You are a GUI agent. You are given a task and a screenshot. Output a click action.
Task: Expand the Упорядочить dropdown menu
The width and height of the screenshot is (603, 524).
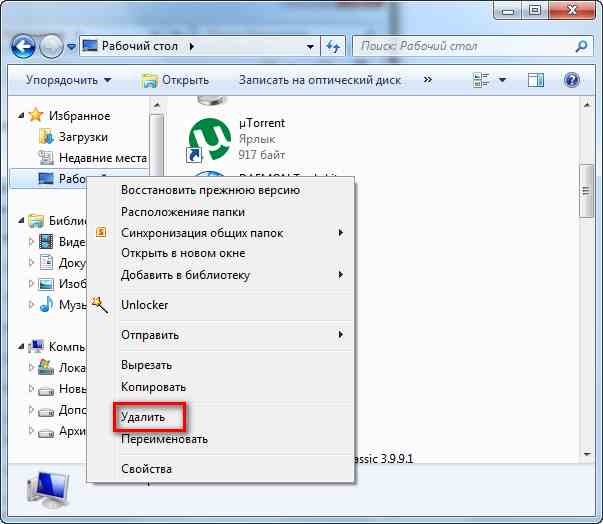pos(68,80)
